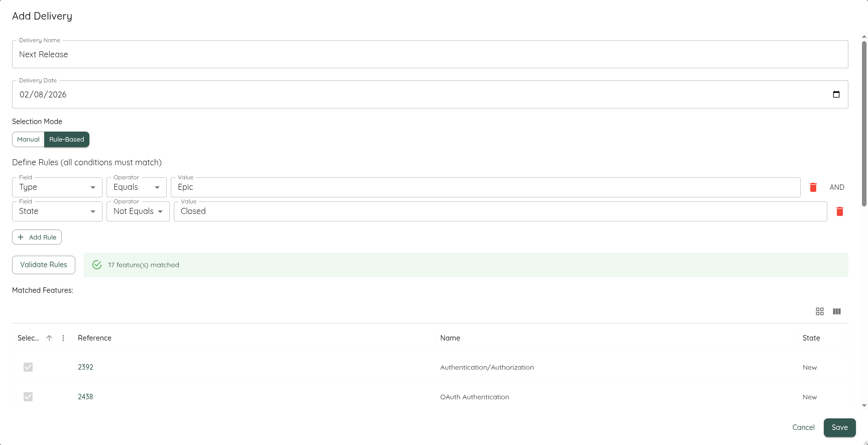
Task: Open the Delivery Date calendar picker icon
Action: tap(836, 94)
